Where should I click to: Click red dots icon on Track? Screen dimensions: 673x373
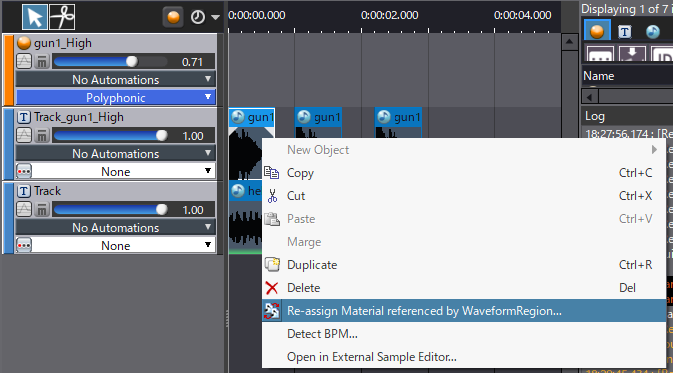pyautogui.click(x=24, y=246)
